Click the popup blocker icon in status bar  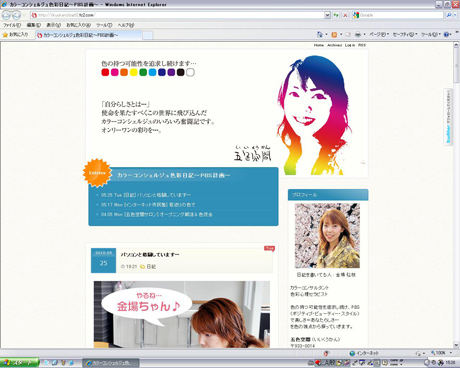326,353
